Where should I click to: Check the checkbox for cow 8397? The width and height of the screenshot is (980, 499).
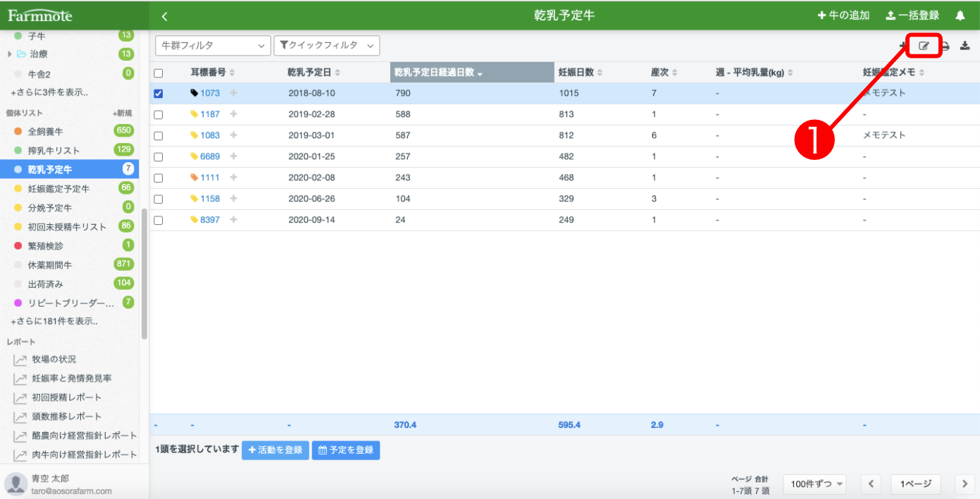159,220
